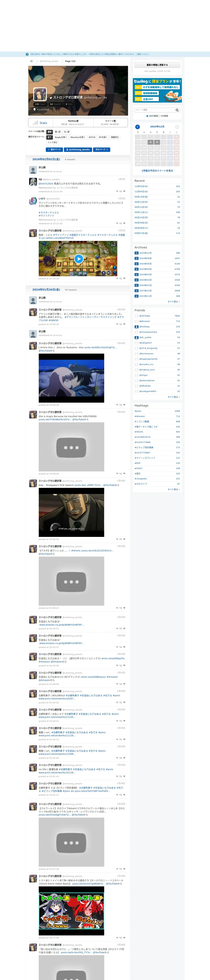Open the 2024年02月02日(金) date heading
Viewport: 210px width, 980px height.
pyautogui.click(x=46, y=159)
